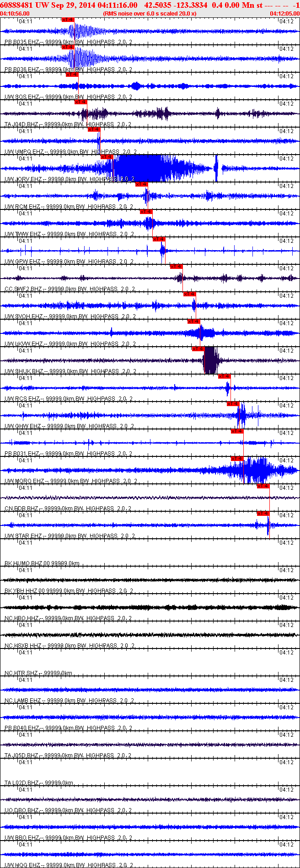
Task: Click the PB B040 EHZ station label
Action: (x=69, y=728)
